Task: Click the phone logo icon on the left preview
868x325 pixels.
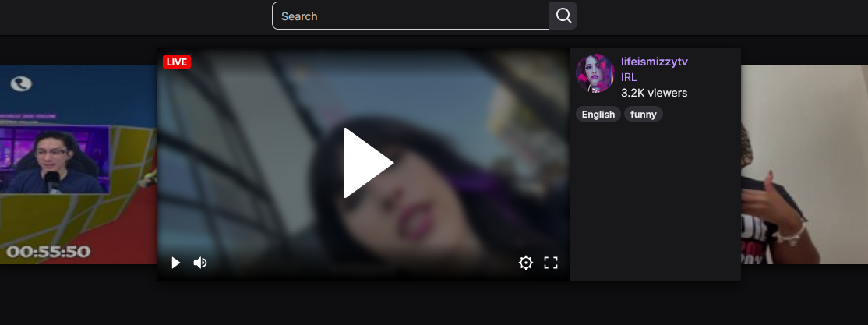Action: 21,83
